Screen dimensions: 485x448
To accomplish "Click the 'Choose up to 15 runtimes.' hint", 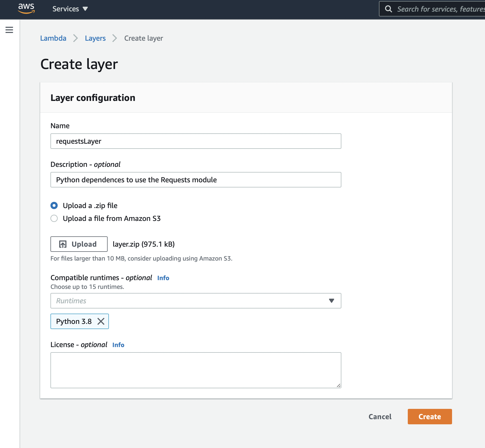I will point(87,287).
